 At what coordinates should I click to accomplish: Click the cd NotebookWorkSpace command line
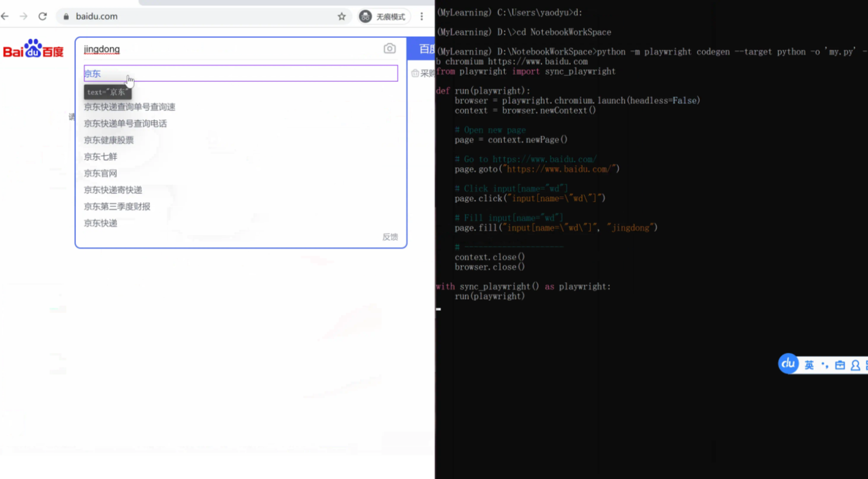[x=524, y=32]
